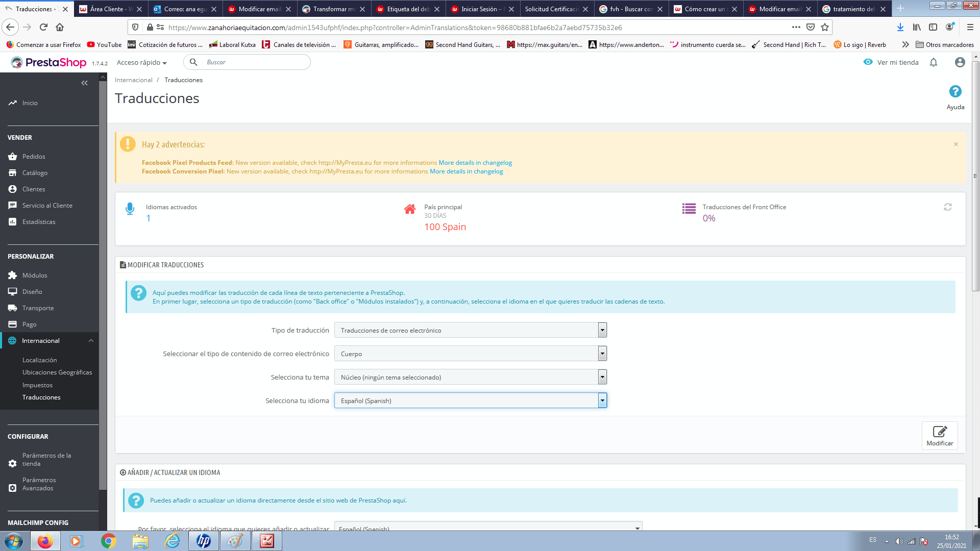The image size is (980, 551).
Task: Open the HP app in taskbar
Action: pyautogui.click(x=204, y=541)
